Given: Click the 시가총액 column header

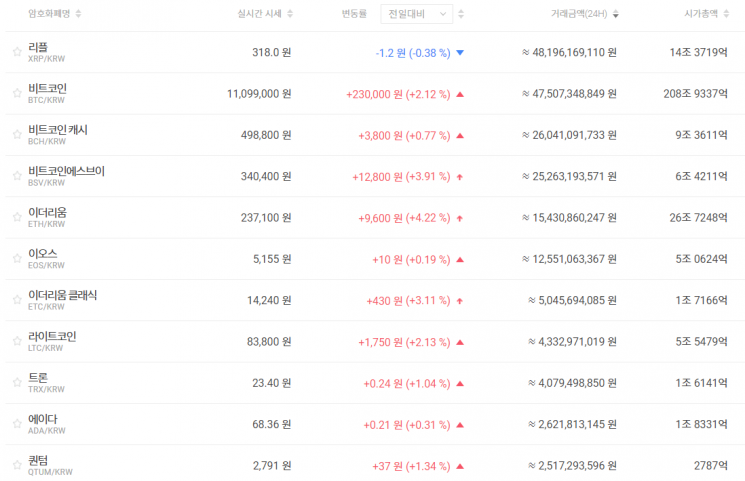Looking at the screenshot, I should 701,14.
